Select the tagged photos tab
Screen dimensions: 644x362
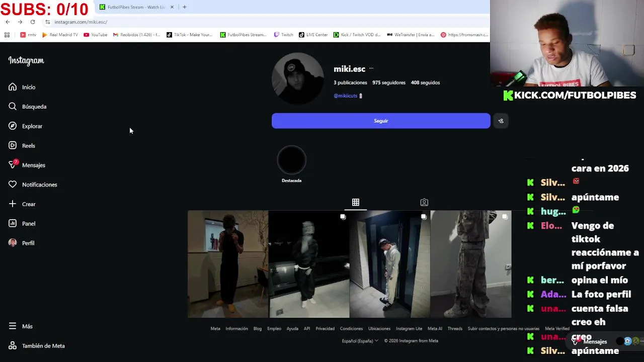[x=424, y=202]
